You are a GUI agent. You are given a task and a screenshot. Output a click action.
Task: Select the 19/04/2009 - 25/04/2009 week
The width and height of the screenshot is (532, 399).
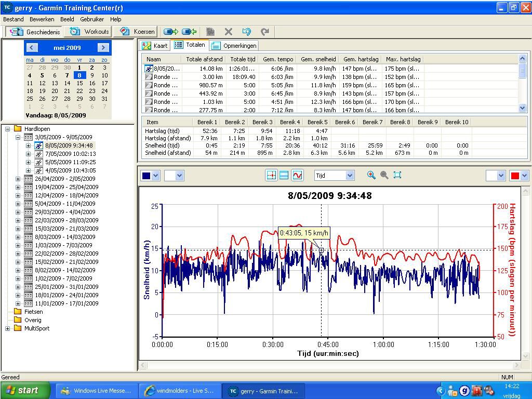(66, 187)
